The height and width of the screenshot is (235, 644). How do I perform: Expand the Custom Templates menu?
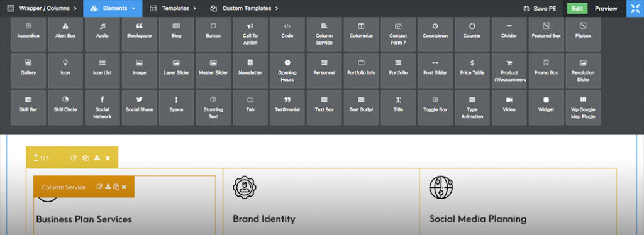244,8
